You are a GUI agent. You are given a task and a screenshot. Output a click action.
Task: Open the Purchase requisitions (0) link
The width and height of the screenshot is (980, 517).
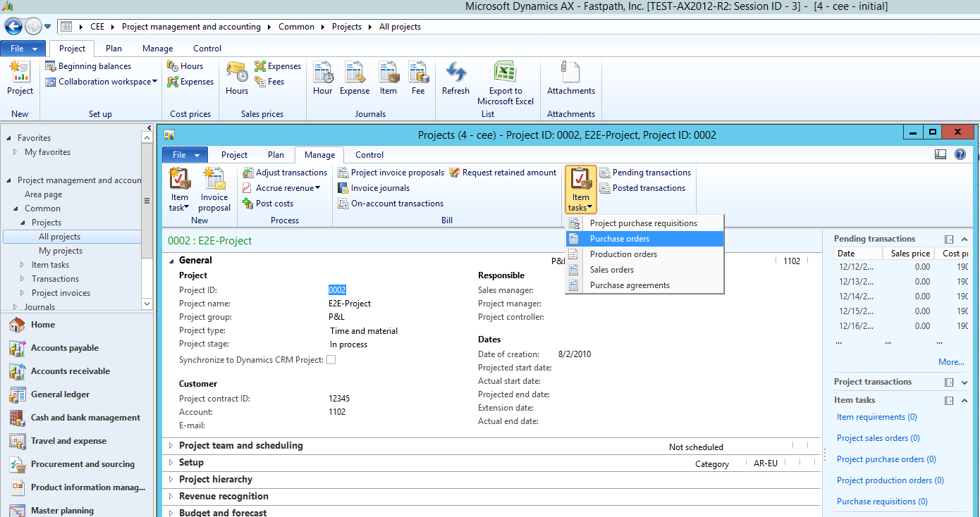[882, 502]
